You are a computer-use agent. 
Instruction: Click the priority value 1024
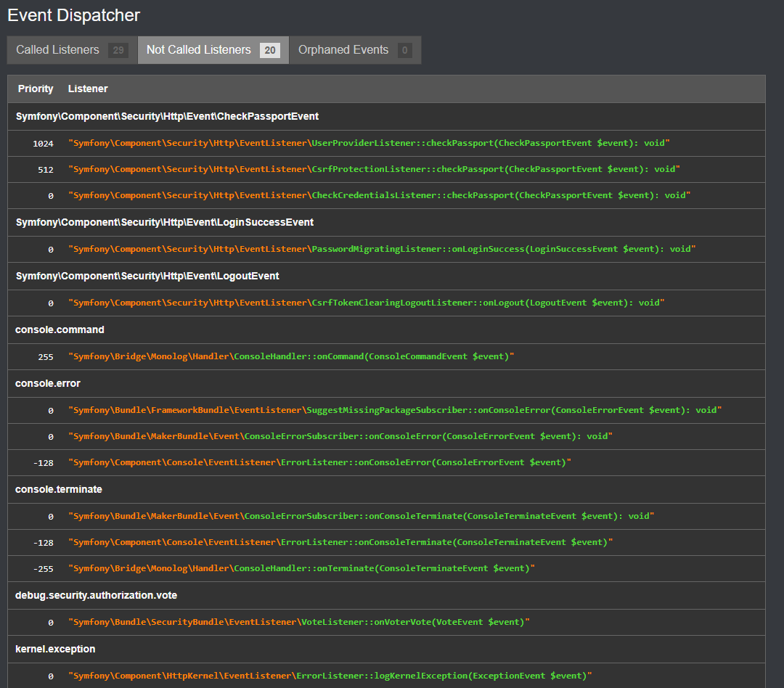pyautogui.click(x=43, y=144)
